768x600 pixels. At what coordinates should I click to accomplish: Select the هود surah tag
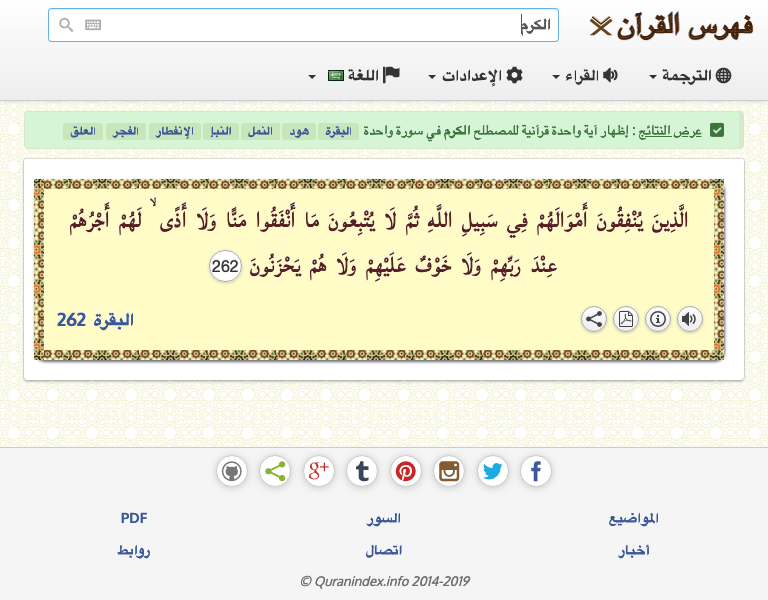(x=299, y=131)
